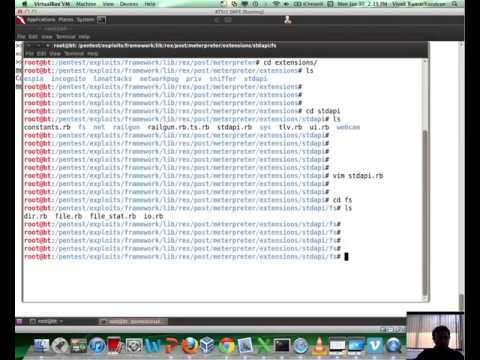Click the 'cd extensions/' command text

click(x=290, y=62)
